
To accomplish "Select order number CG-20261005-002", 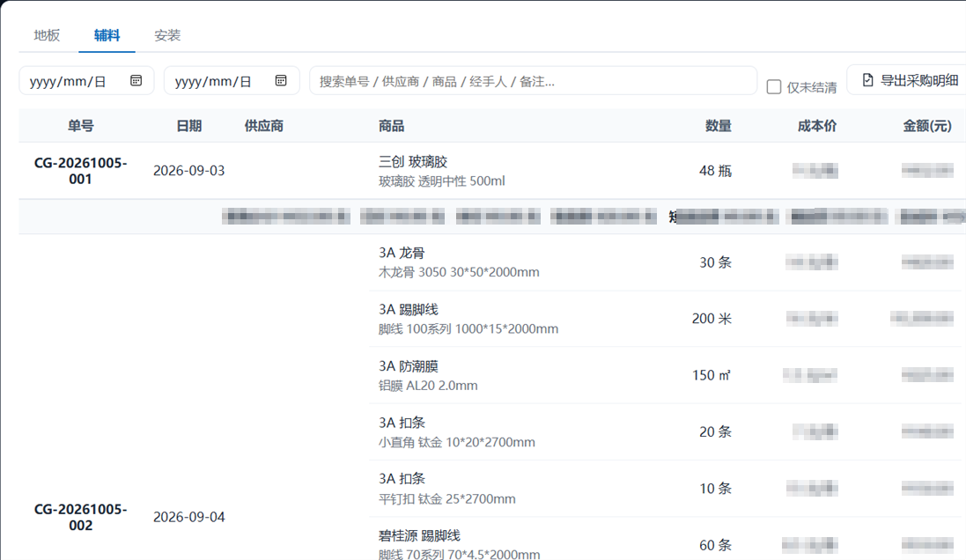I will tap(81, 517).
